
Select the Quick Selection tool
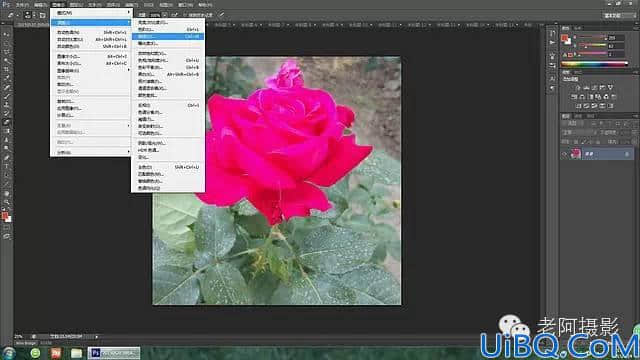pos(6,61)
